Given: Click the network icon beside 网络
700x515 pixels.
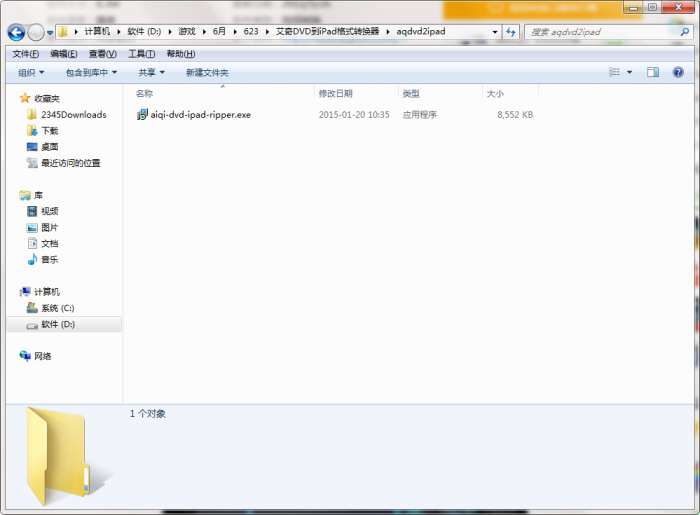Looking at the screenshot, I should [25, 356].
